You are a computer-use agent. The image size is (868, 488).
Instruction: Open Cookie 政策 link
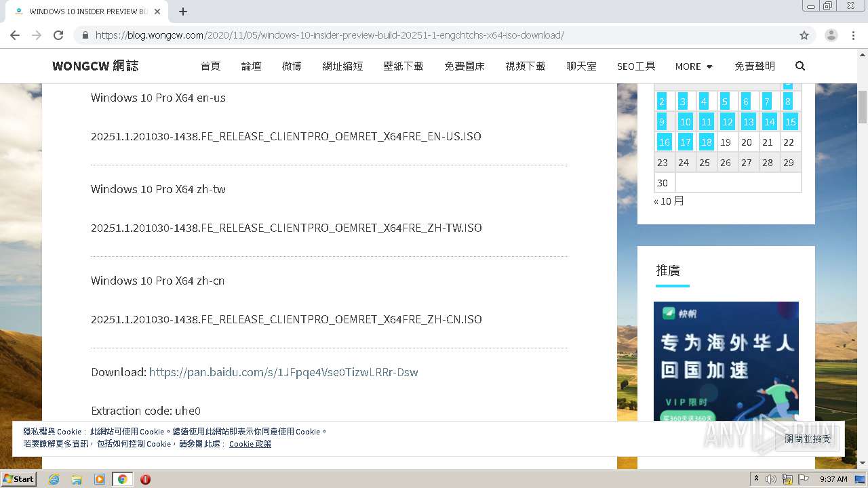(x=250, y=444)
